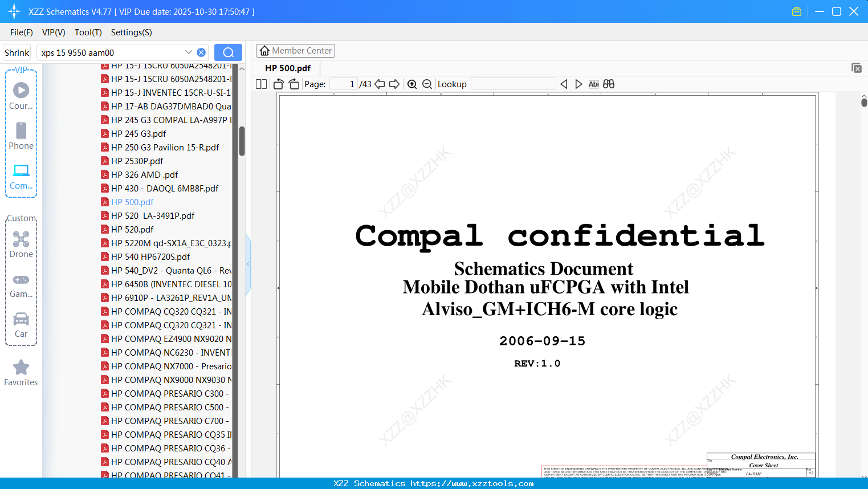Open the Courses sidebar section
The width and height of the screenshot is (868, 489).
tap(21, 96)
